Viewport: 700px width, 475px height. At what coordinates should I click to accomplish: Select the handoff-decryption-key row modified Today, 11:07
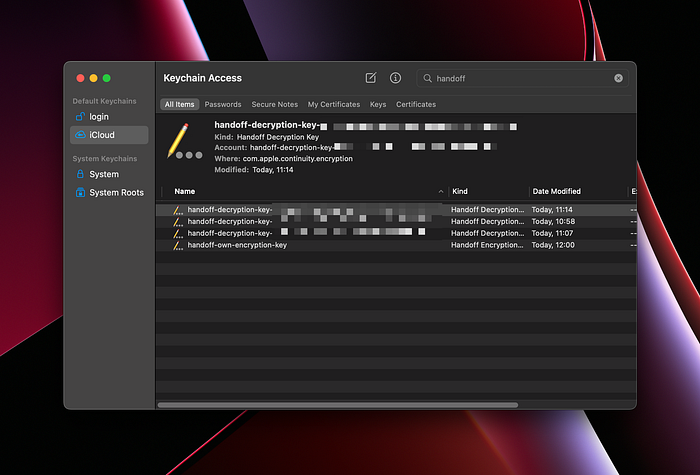click(x=396, y=233)
